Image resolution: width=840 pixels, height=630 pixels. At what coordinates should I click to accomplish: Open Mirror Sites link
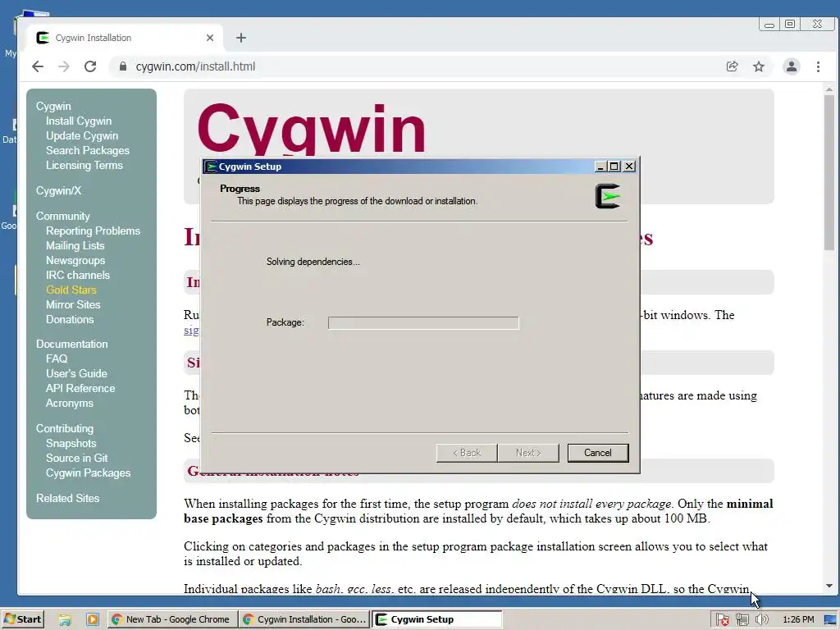pyautogui.click(x=73, y=304)
